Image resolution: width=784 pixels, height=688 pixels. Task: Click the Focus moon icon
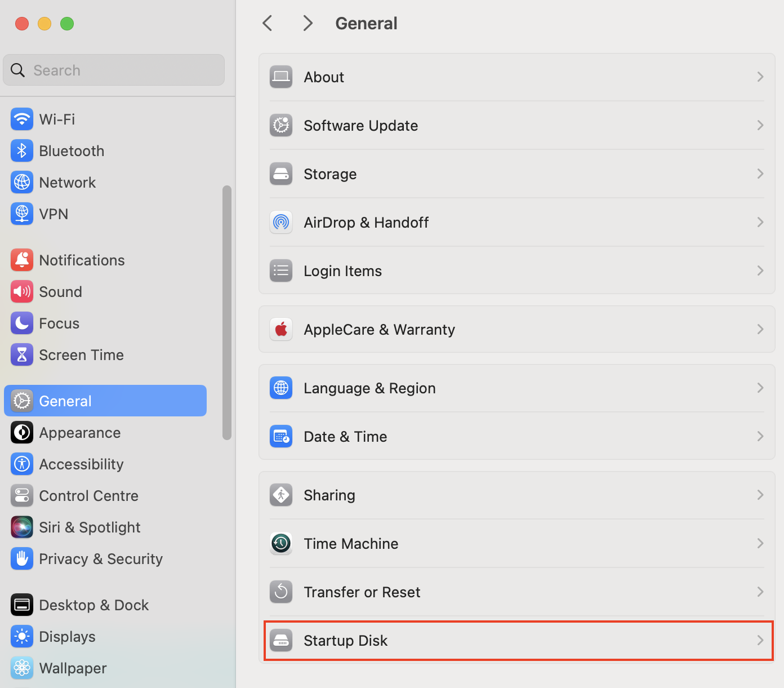pos(22,323)
